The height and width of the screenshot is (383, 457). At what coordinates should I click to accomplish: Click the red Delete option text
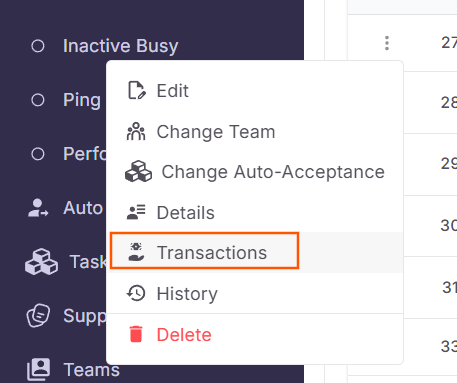[184, 334]
